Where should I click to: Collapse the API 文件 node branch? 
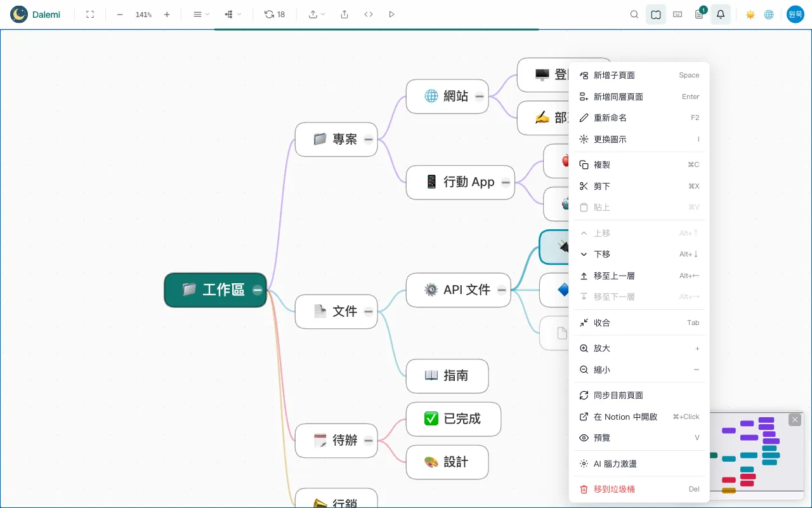click(502, 290)
